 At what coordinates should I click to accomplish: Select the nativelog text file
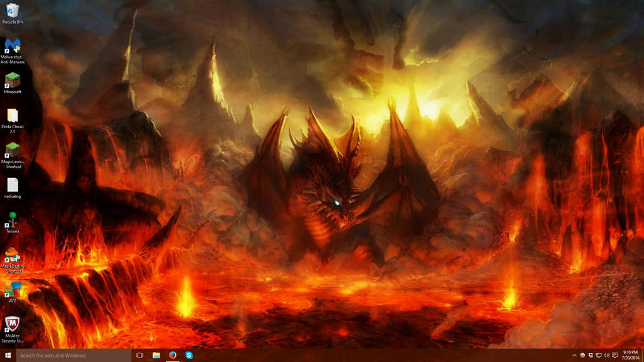tap(13, 188)
